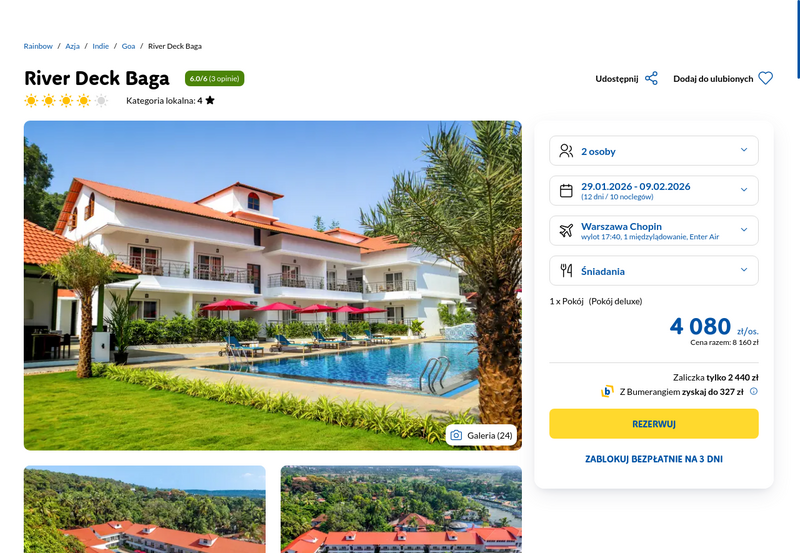The height and width of the screenshot is (553, 800).
Task: Click the Bumerang info circle icon
Action: (x=754, y=391)
